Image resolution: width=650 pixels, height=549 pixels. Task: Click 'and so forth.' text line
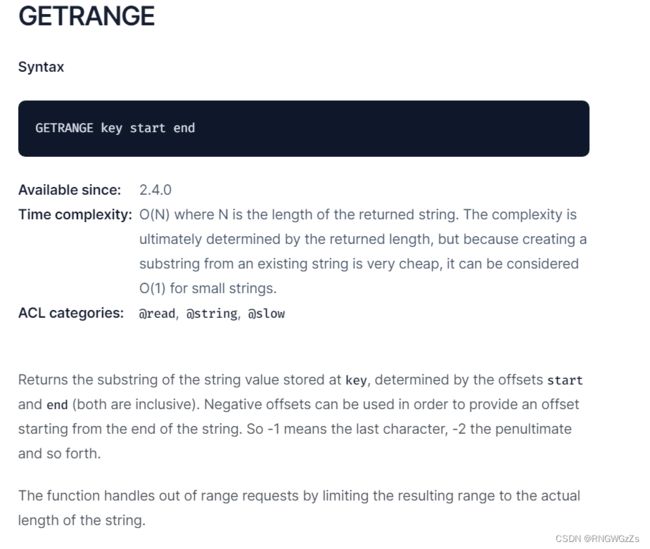click(59, 453)
